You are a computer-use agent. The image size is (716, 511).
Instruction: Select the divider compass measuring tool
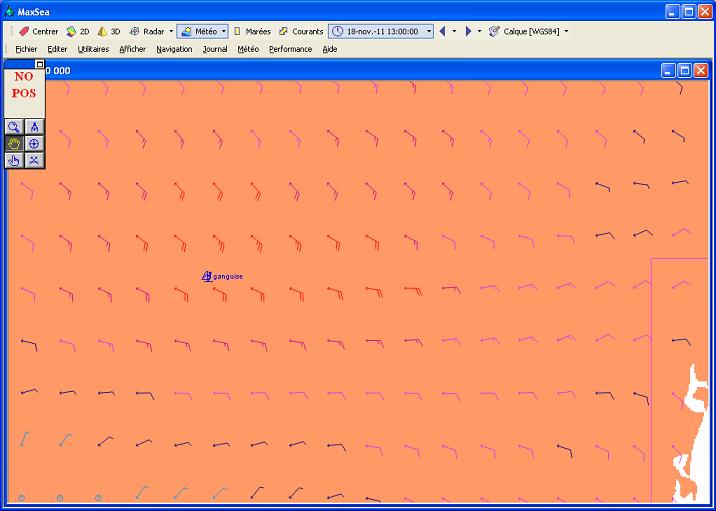34,127
